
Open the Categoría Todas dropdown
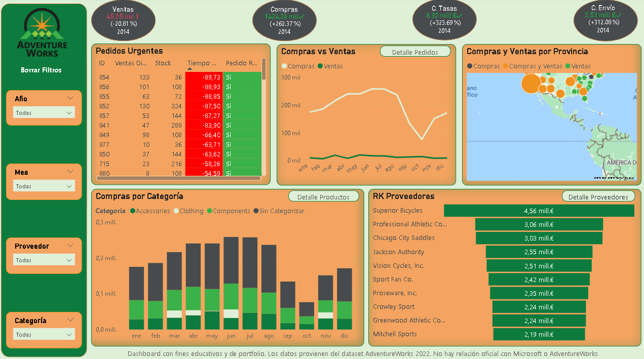pyautogui.click(x=44, y=335)
